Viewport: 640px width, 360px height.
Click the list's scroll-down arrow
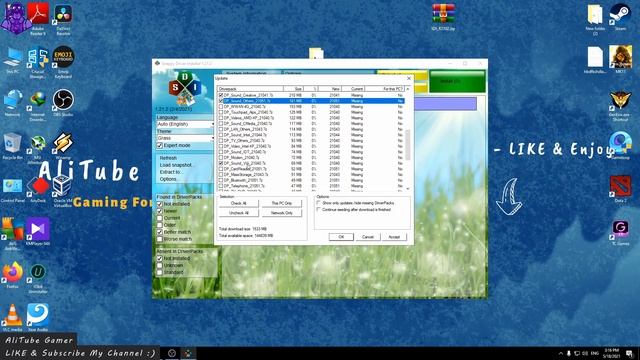tap(408, 189)
